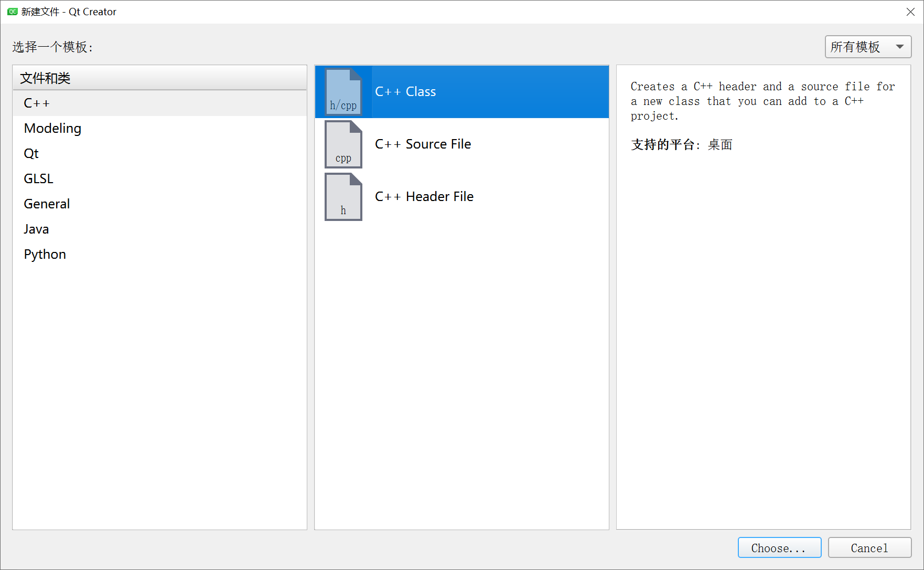Open the 所有模板 template filter dropdown
The width and height of the screenshot is (924, 570).
860,47
